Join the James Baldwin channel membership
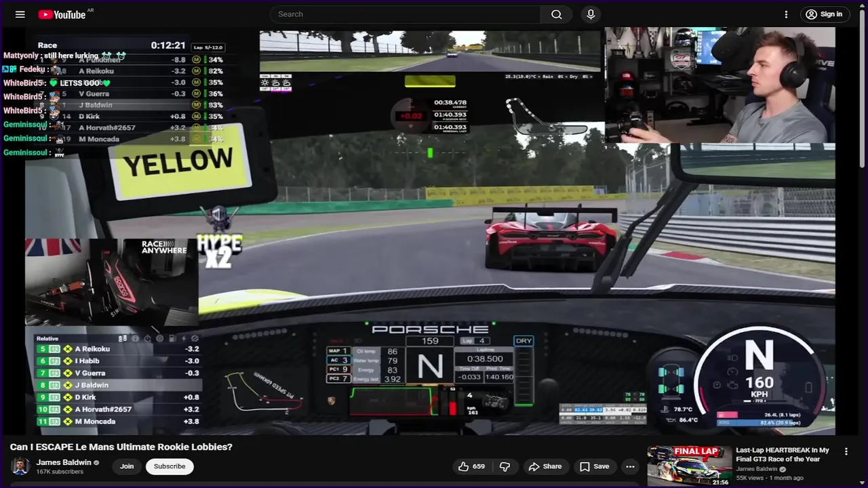This screenshot has height=488, width=868. point(127,466)
